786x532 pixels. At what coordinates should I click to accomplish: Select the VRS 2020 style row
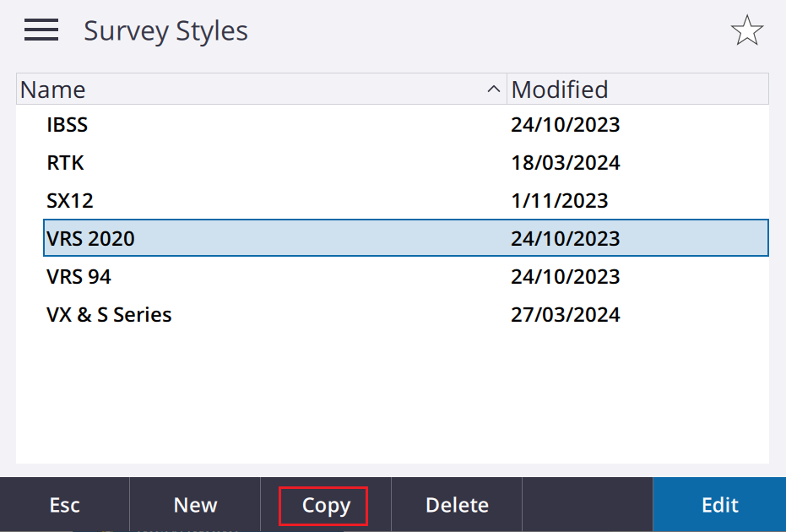[x=406, y=237]
